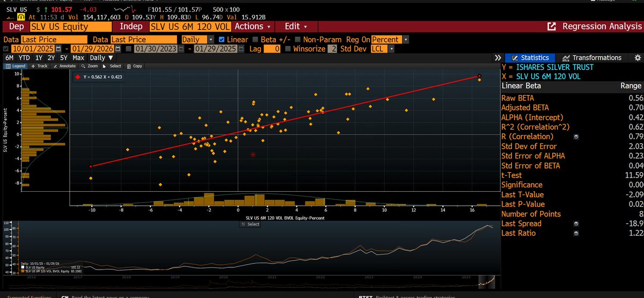Click the Last P-Value row
The image size is (644, 298).
point(572,204)
